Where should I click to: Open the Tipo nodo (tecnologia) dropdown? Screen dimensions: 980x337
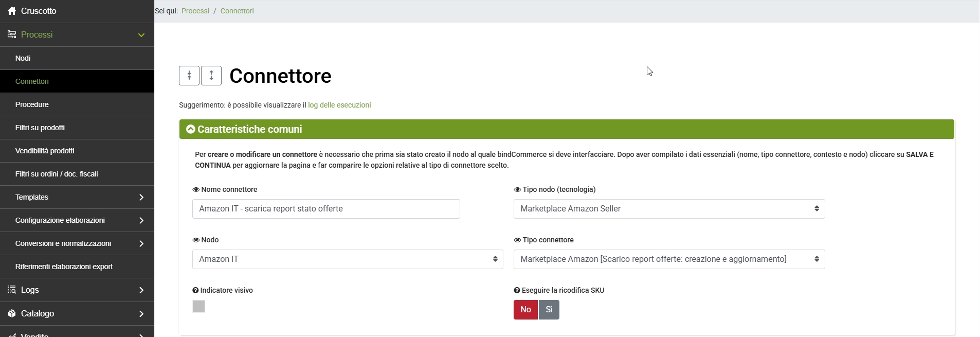(669, 209)
